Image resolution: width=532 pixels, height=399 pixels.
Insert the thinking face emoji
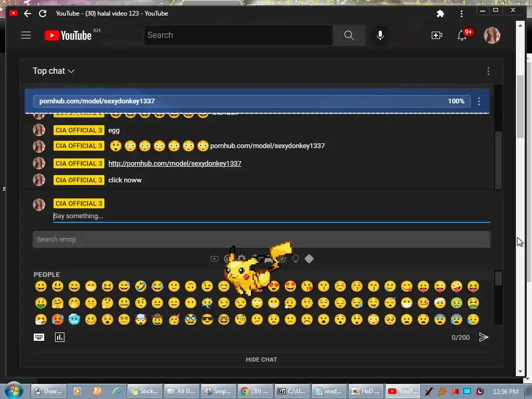107,303
